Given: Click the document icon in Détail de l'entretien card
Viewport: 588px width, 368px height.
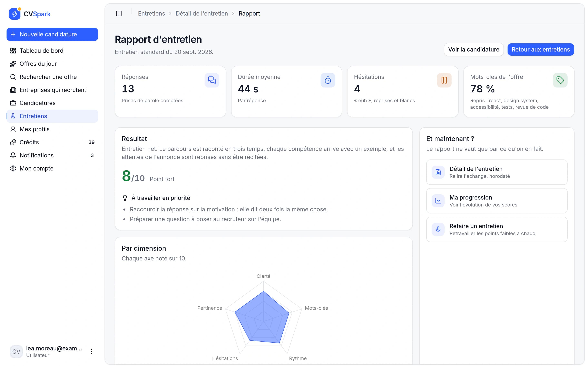Looking at the screenshot, I should coord(438,172).
